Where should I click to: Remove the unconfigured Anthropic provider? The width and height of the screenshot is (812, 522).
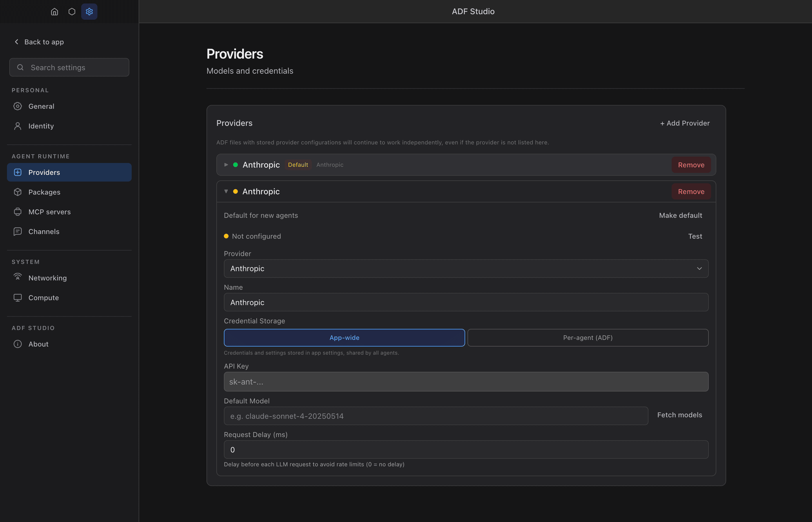click(x=691, y=191)
